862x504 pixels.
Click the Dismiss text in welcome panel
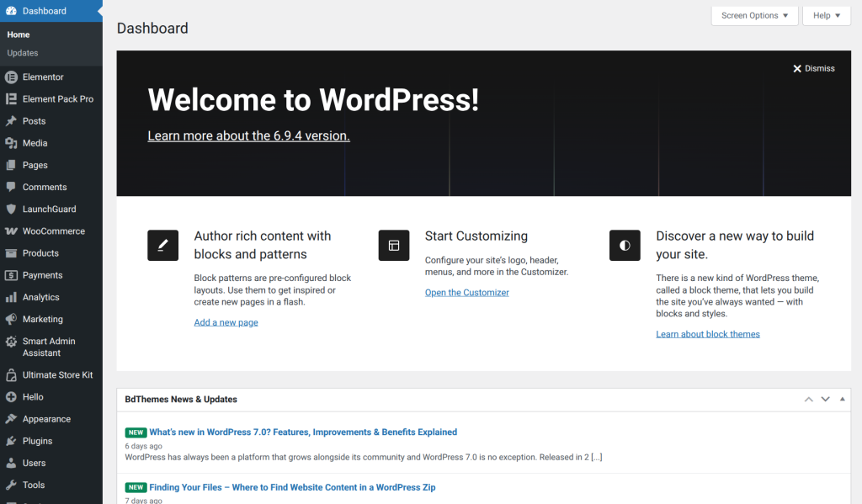820,69
